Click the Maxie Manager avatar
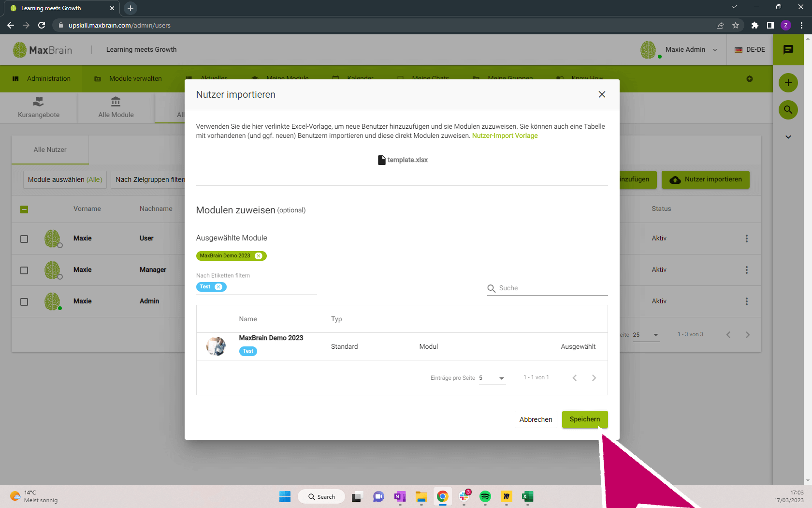The height and width of the screenshot is (508, 812). (x=53, y=270)
